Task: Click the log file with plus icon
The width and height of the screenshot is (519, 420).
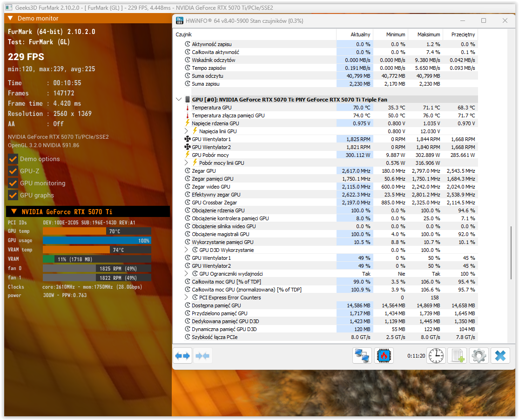Action: pos(457,356)
